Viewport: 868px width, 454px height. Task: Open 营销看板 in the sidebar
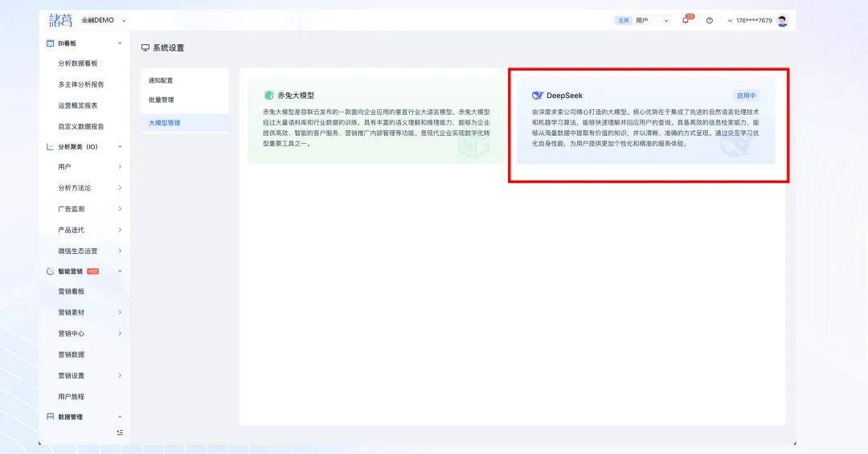point(71,291)
